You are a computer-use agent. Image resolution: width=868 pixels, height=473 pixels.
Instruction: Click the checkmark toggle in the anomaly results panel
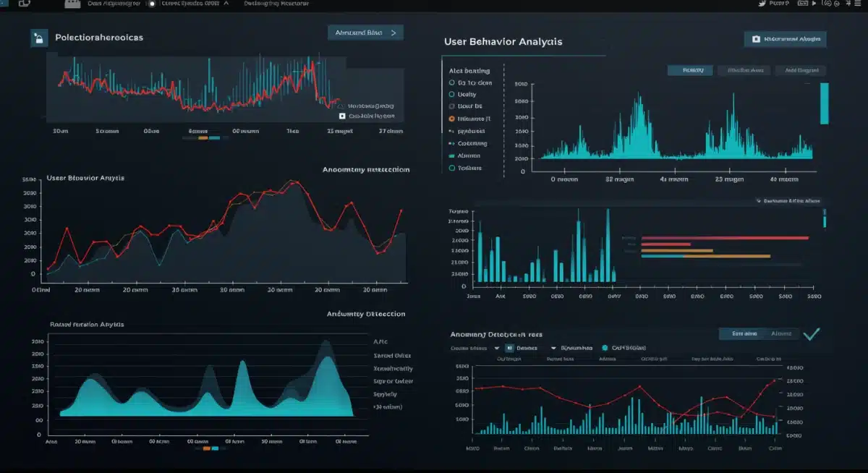click(x=812, y=334)
